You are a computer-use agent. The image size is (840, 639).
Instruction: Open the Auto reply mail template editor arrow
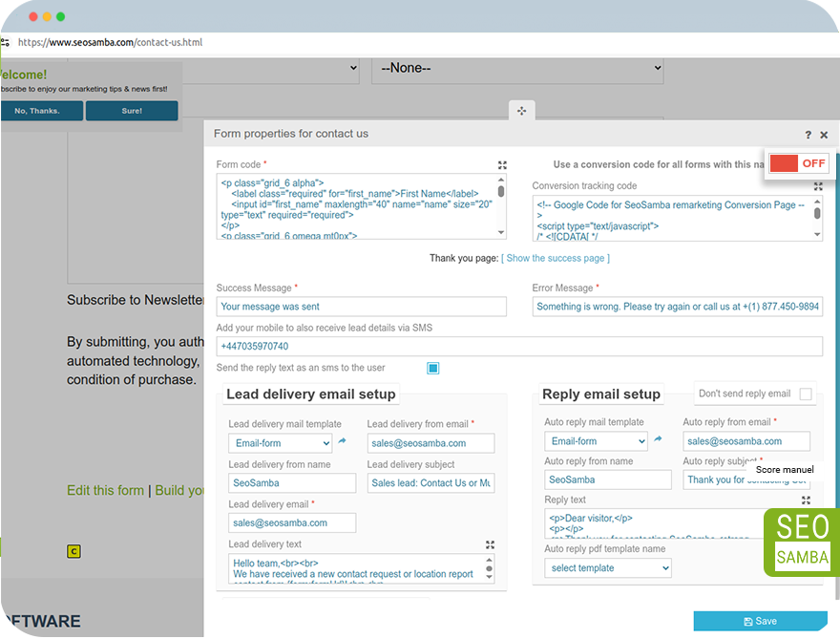coord(658,438)
